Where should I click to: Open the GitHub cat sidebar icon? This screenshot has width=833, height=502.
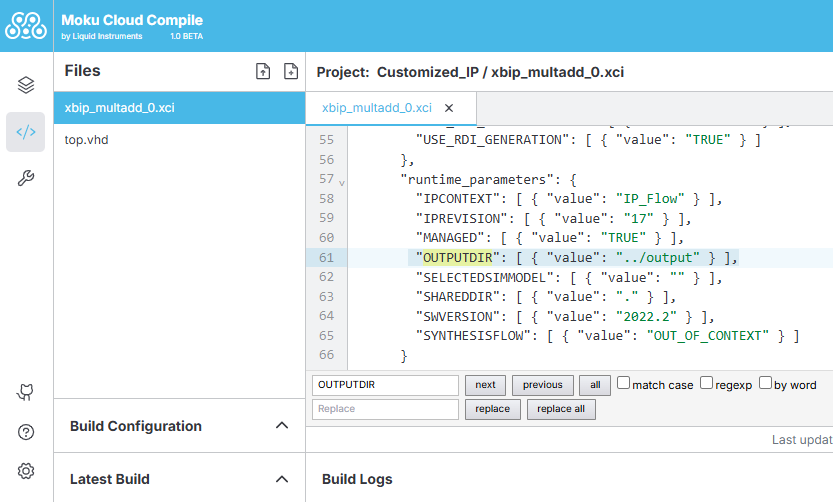[x=26, y=392]
